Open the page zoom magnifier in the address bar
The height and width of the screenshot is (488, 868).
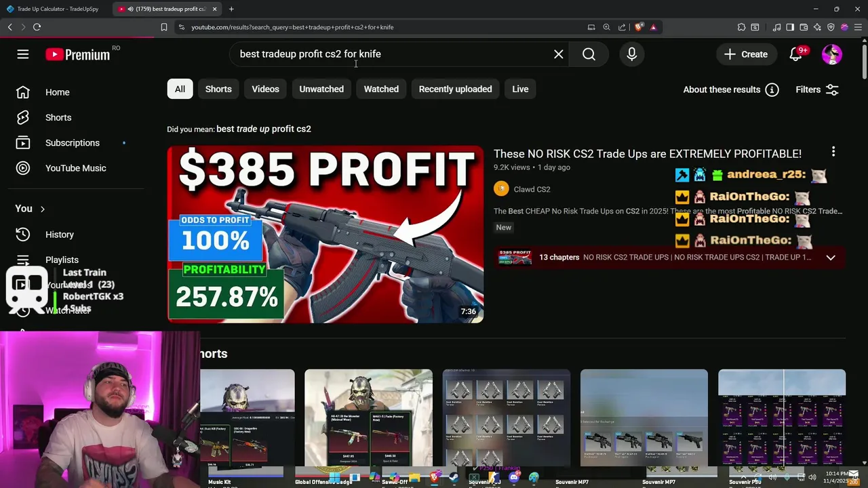pyautogui.click(x=606, y=27)
